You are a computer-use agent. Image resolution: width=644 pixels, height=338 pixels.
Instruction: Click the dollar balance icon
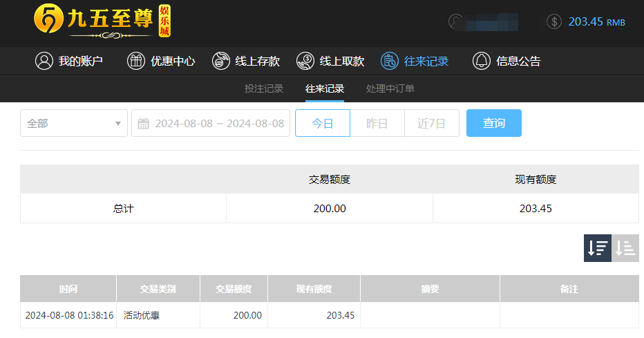[553, 21]
